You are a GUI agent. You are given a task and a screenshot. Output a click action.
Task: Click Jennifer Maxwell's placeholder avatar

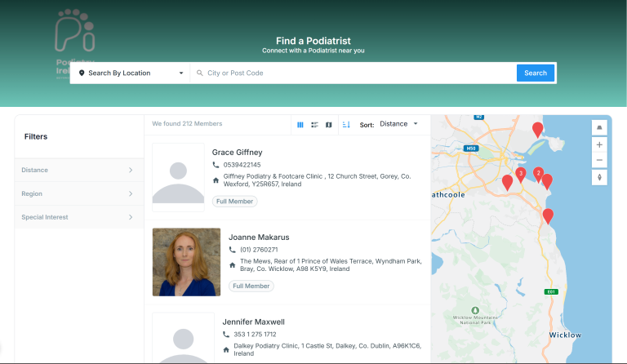184,338
